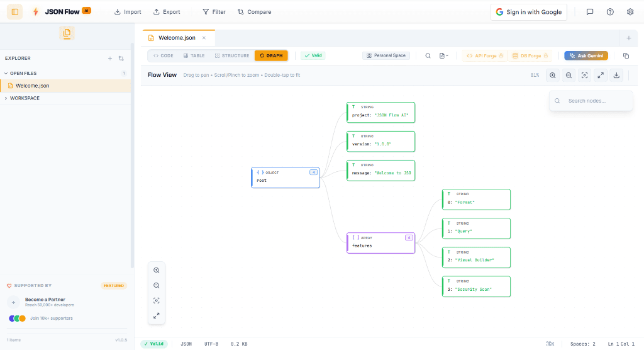The width and height of the screenshot is (644, 350).
Task: Fit view with the canvas floating control
Action: click(x=157, y=301)
